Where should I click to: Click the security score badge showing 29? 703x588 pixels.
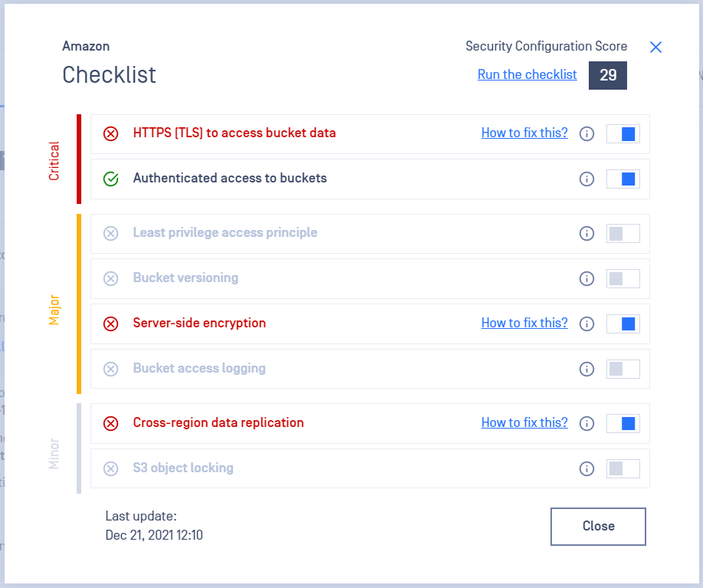pos(607,75)
